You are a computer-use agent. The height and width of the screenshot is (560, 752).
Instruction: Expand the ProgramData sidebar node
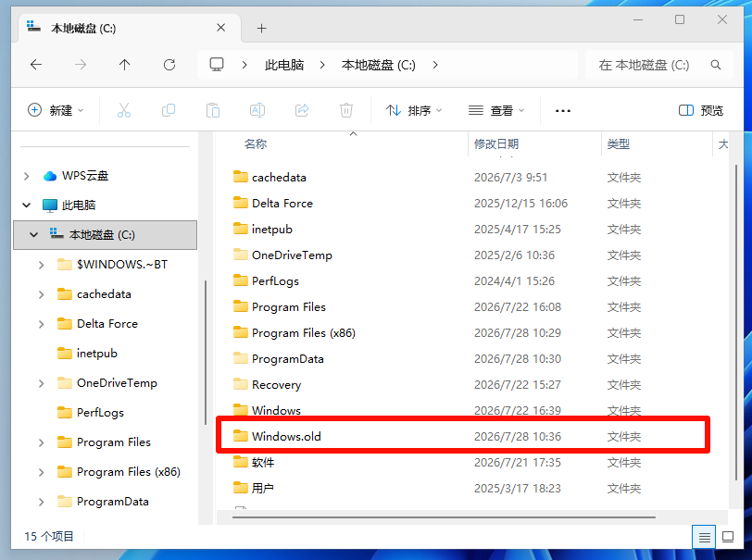42,502
